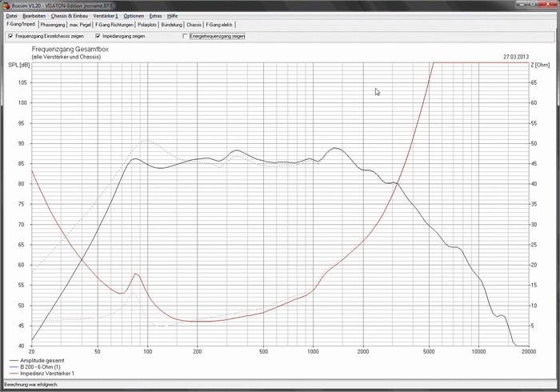Click the Frequenzgang Gesamtbox chart title
The image size is (560, 392).
70,50
